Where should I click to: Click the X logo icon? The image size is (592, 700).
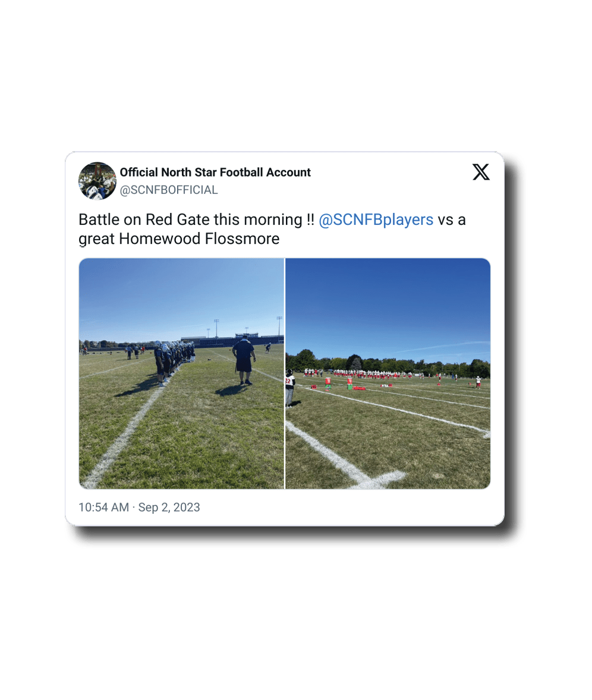[480, 172]
